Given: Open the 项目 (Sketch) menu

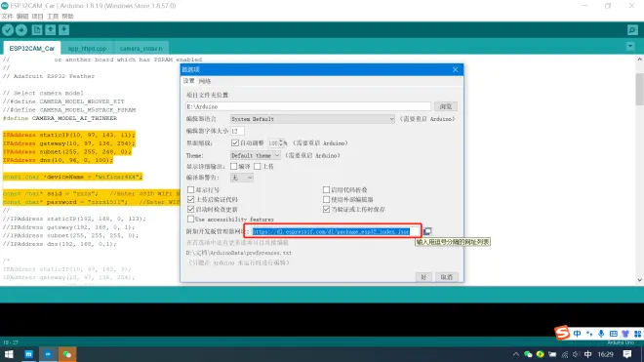Looking at the screenshot, I should coord(37,17).
